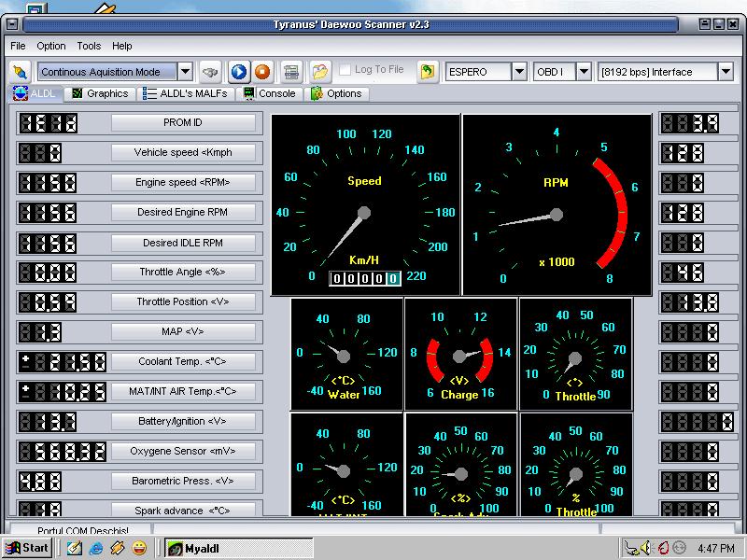Screen dimensions: 747x560
Task: Click the Coolant Temp. button
Action: point(183,361)
